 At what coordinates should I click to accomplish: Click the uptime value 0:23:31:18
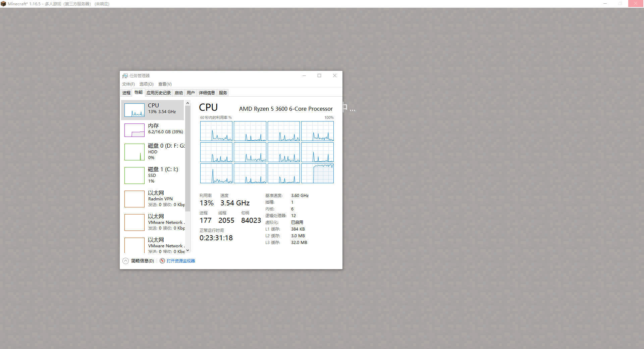point(216,238)
